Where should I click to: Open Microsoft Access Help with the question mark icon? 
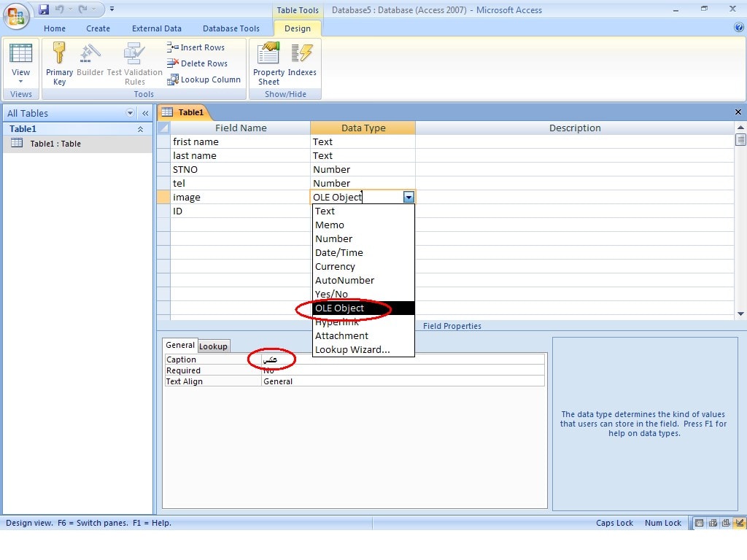(x=739, y=28)
